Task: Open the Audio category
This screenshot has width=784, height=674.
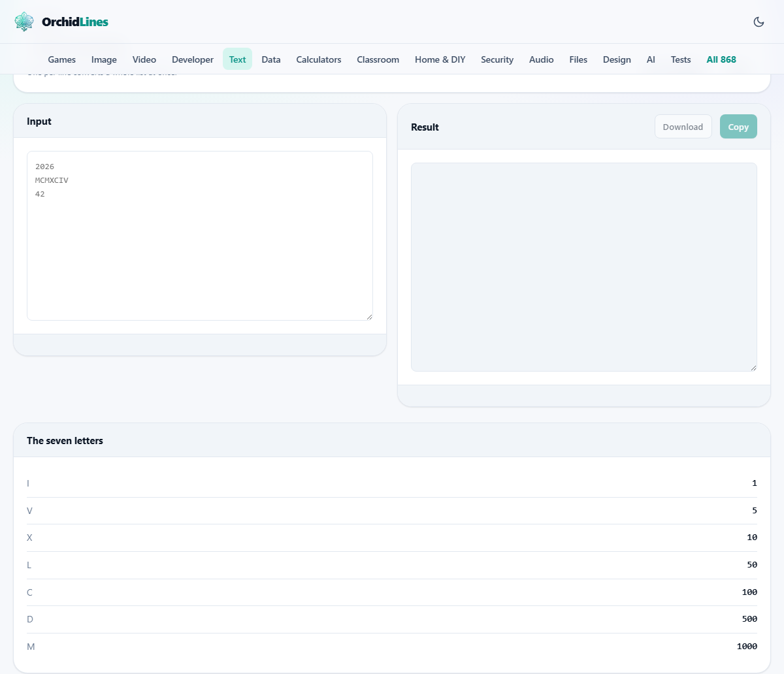Action: (x=542, y=59)
